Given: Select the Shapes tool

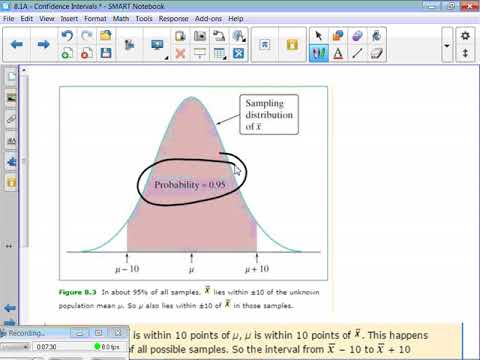Looking at the screenshot, I should pos(338,36).
